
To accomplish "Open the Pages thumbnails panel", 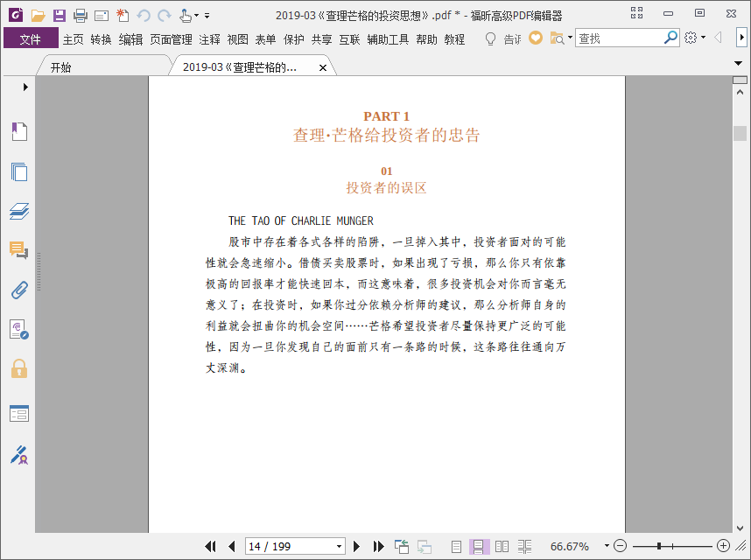I will 19,171.
